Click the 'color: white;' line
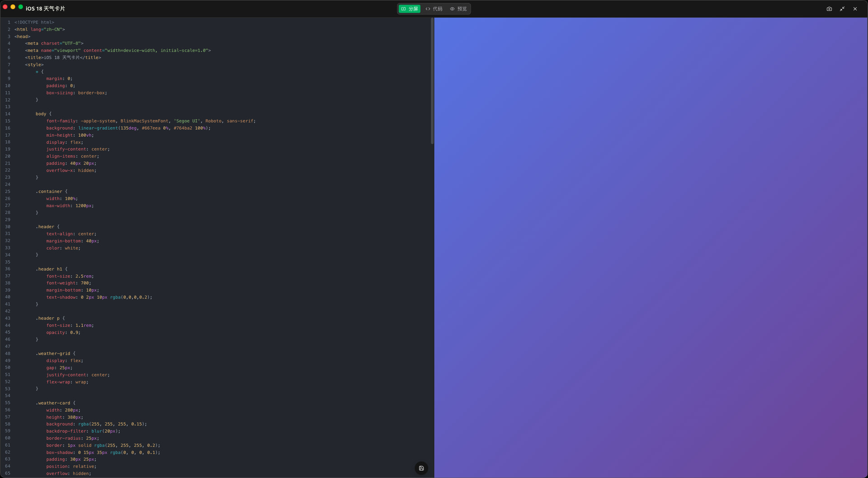 63,248
